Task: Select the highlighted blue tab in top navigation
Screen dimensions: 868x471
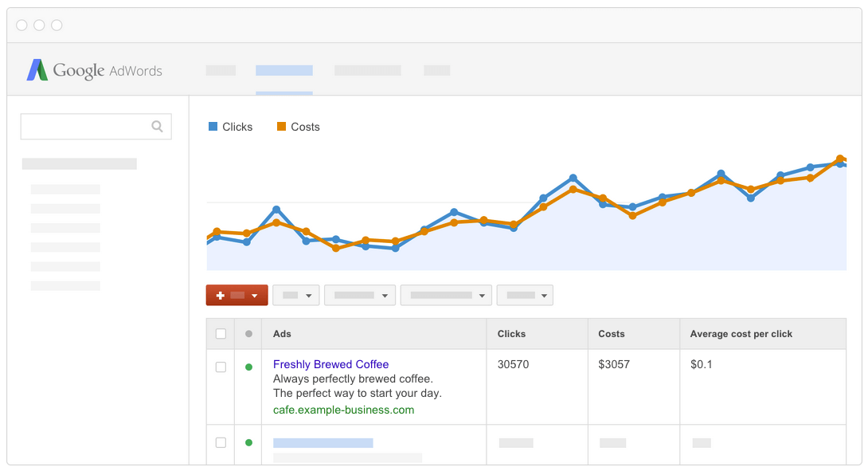Action: tap(283, 70)
